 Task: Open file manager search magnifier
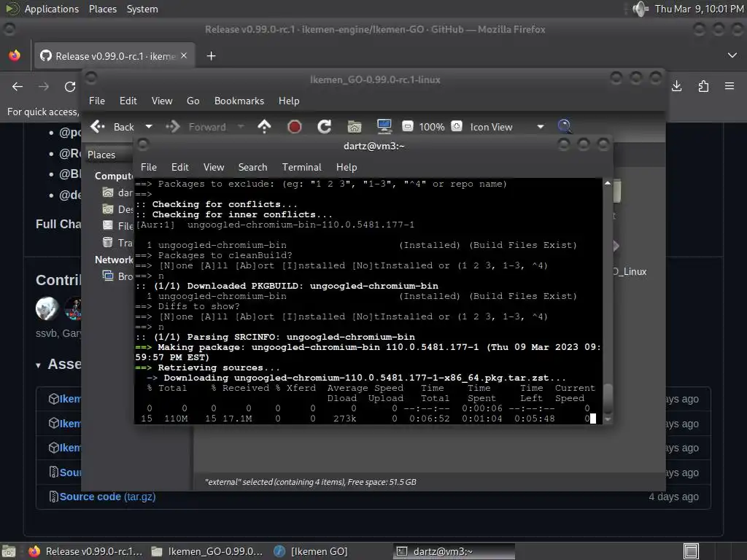pyautogui.click(x=565, y=126)
